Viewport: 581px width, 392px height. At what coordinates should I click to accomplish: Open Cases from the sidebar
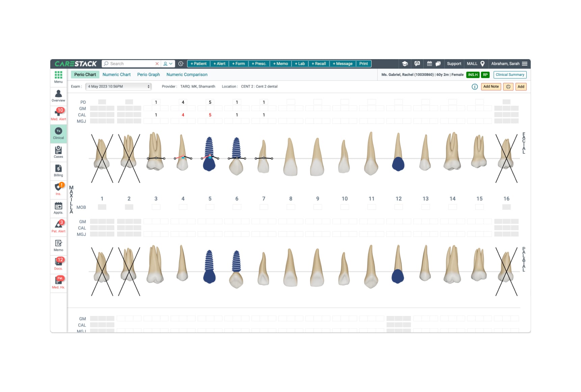(58, 152)
